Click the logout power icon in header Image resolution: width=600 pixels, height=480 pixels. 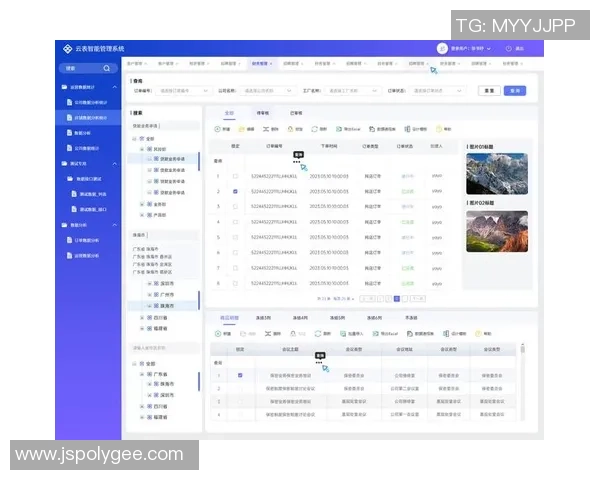click(x=509, y=49)
